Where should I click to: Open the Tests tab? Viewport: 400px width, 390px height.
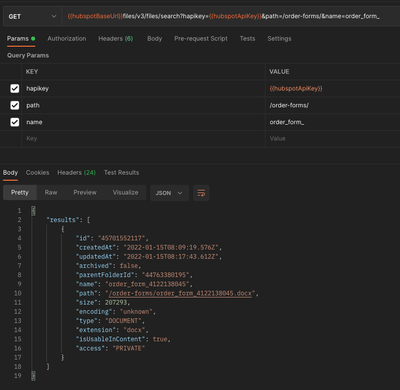pos(247,39)
